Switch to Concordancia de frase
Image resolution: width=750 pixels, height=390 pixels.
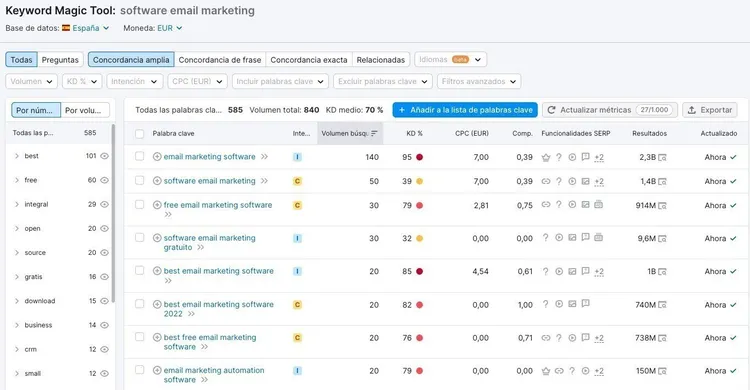pyautogui.click(x=220, y=60)
